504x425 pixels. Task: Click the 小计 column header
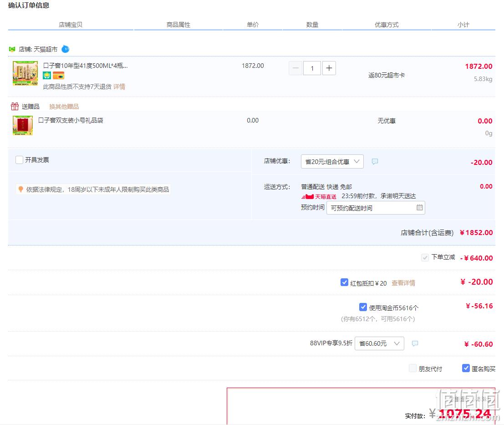pos(463,25)
